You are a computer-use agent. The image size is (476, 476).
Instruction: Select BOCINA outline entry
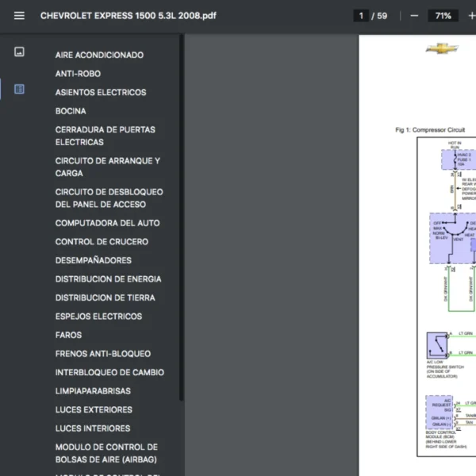(71, 111)
